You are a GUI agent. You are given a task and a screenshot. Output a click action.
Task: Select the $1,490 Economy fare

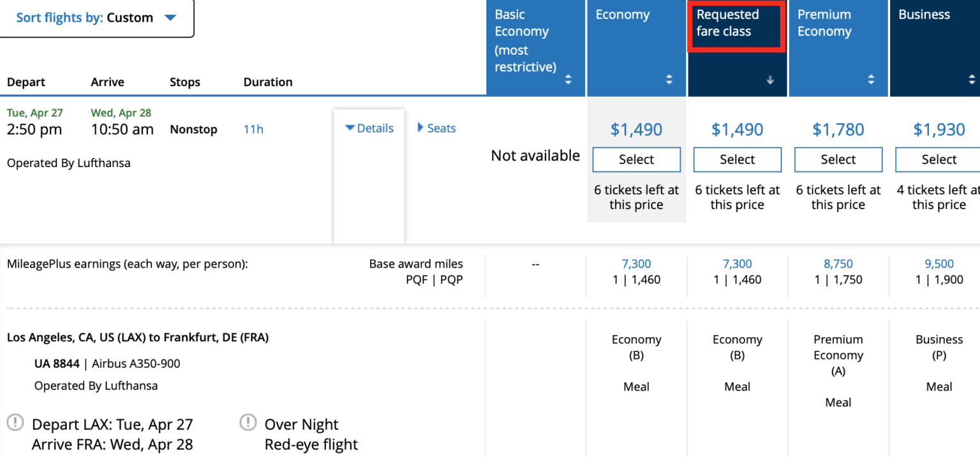[636, 159]
